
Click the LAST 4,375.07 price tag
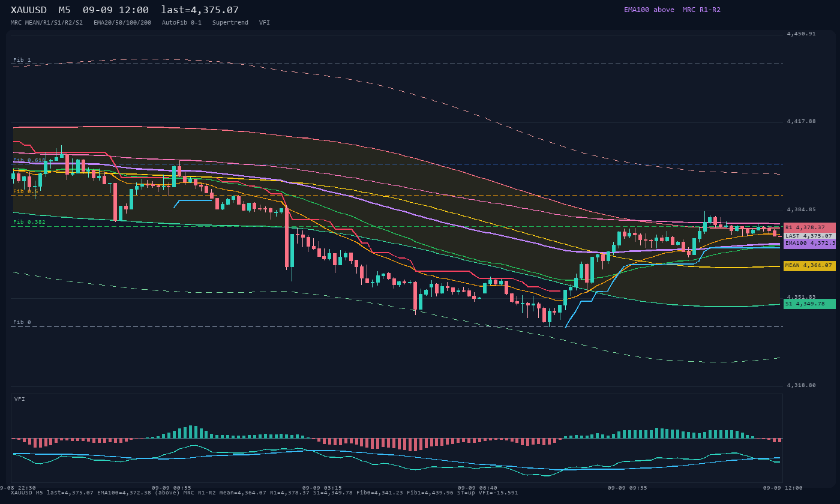[x=809, y=236]
